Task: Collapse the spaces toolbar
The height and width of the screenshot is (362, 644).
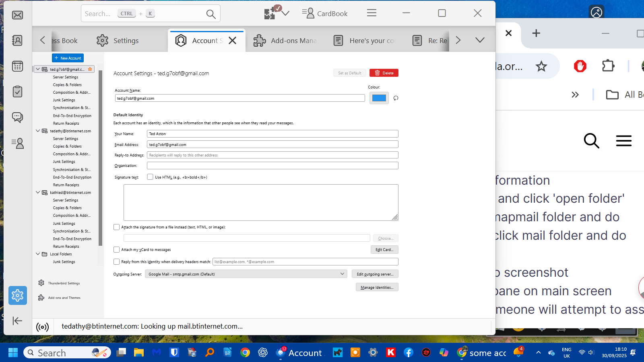Action: pyautogui.click(x=17, y=321)
